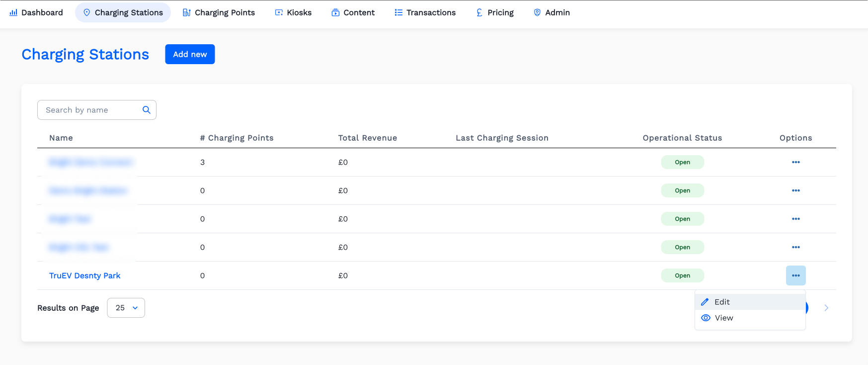
Task: Select Edit from the options menu
Action: (x=722, y=302)
